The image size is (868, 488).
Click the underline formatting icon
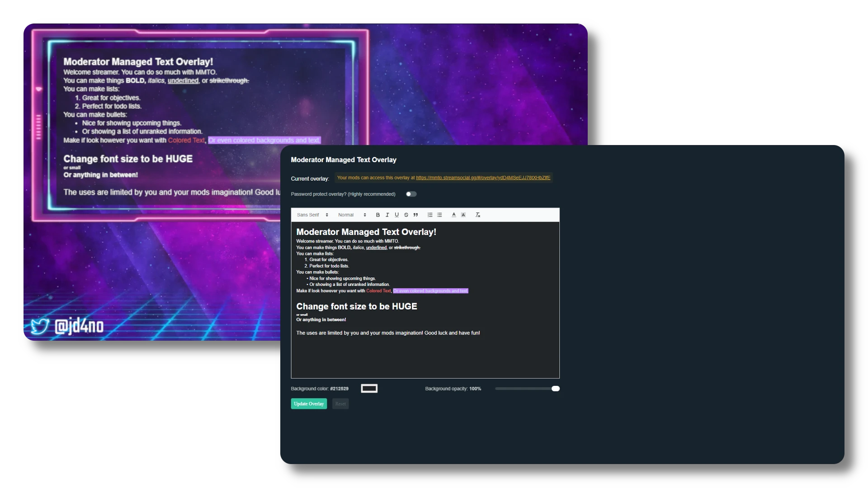pyautogui.click(x=396, y=215)
